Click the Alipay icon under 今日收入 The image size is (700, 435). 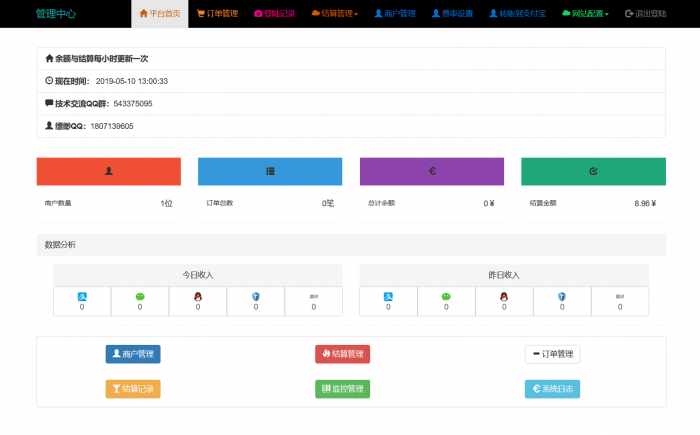tap(82, 296)
